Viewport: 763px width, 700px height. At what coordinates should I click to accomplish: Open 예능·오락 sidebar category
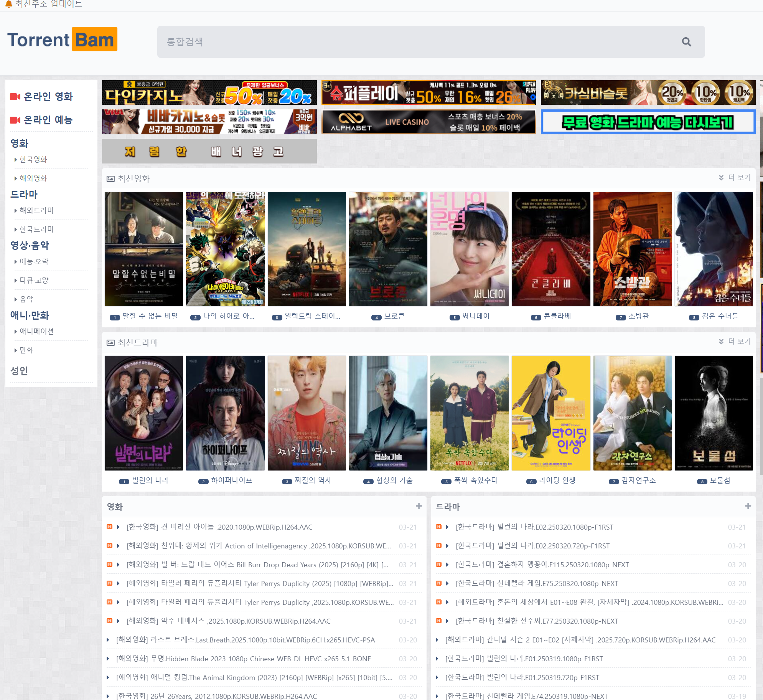[x=34, y=261]
